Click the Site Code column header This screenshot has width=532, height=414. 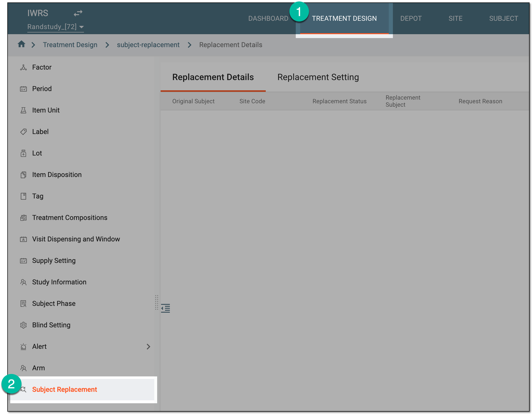click(252, 101)
